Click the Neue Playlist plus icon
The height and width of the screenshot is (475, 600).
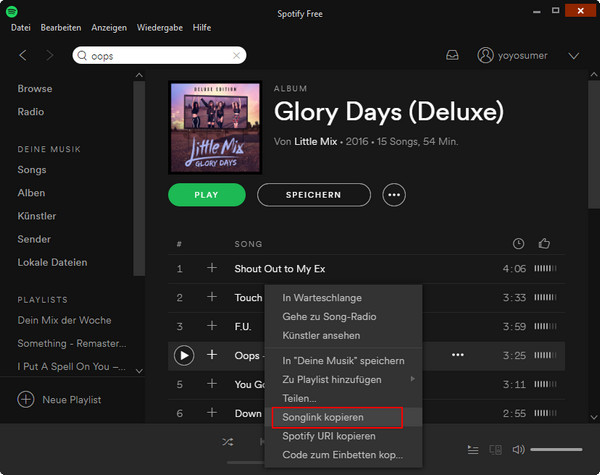pyautogui.click(x=26, y=400)
